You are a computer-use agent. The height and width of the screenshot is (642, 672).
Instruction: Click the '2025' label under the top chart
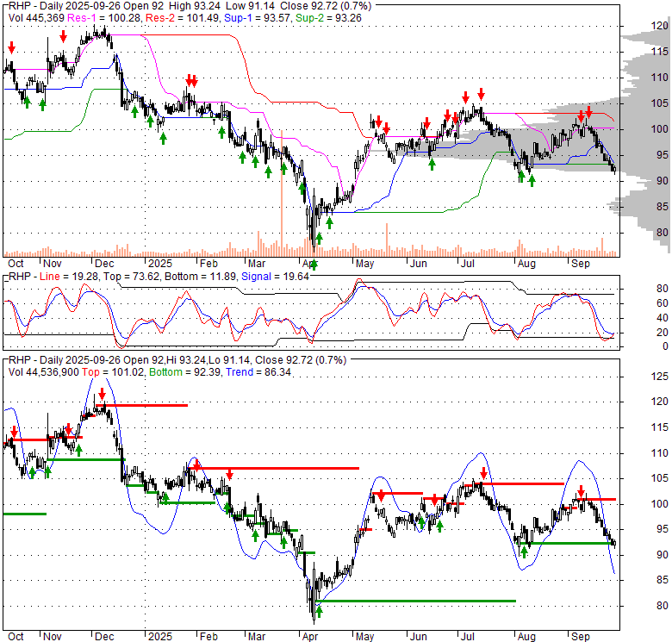pyautogui.click(x=160, y=264)
